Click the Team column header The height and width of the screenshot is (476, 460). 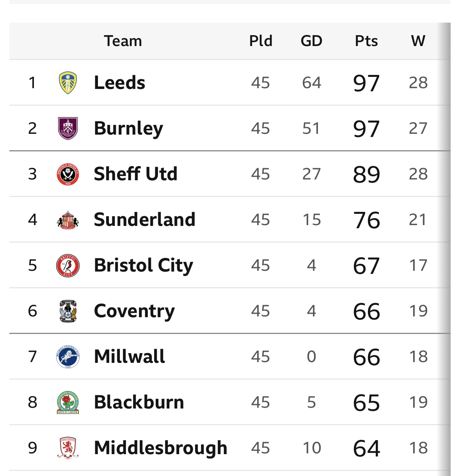pyautogui.click(x=123, y=41)
